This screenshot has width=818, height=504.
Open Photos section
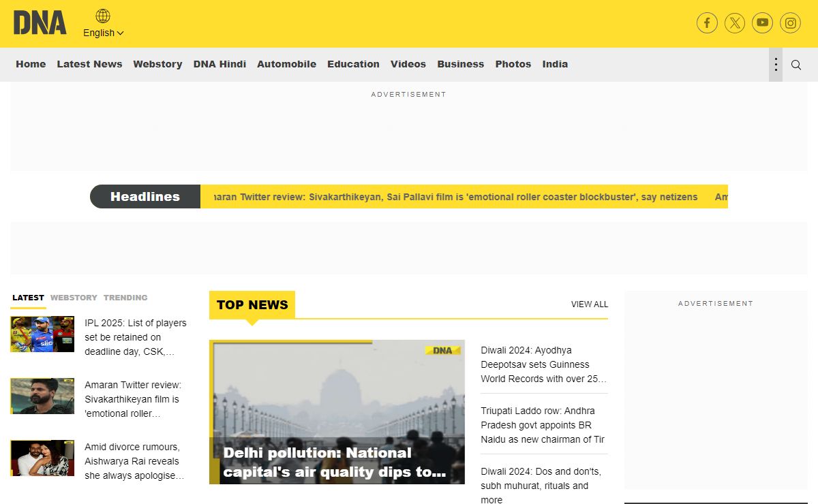coord(513,64)
